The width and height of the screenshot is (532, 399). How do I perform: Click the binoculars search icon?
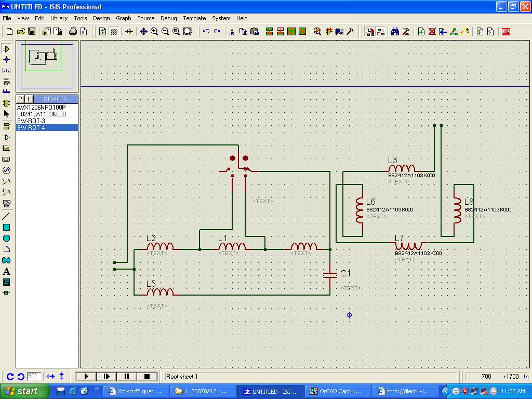[x=395, y=32]
